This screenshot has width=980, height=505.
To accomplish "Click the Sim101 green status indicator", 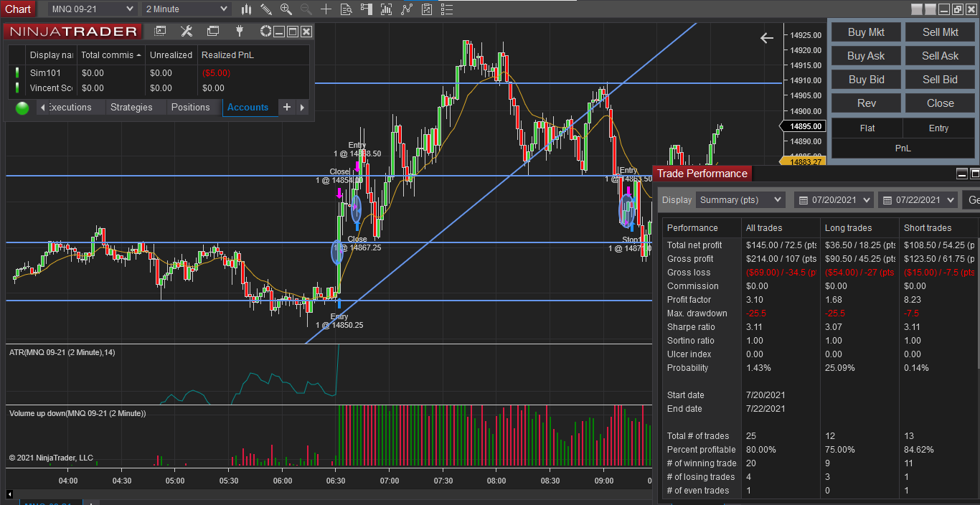I will 17,72.
